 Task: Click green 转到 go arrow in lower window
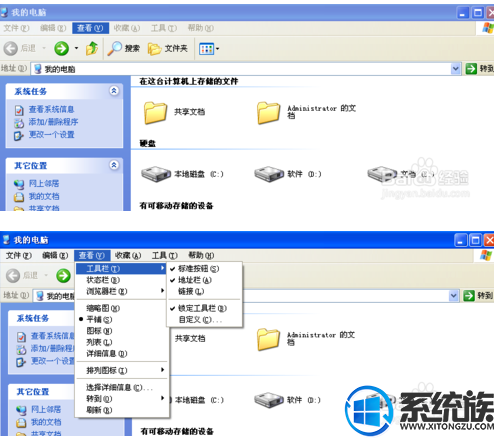469,296
